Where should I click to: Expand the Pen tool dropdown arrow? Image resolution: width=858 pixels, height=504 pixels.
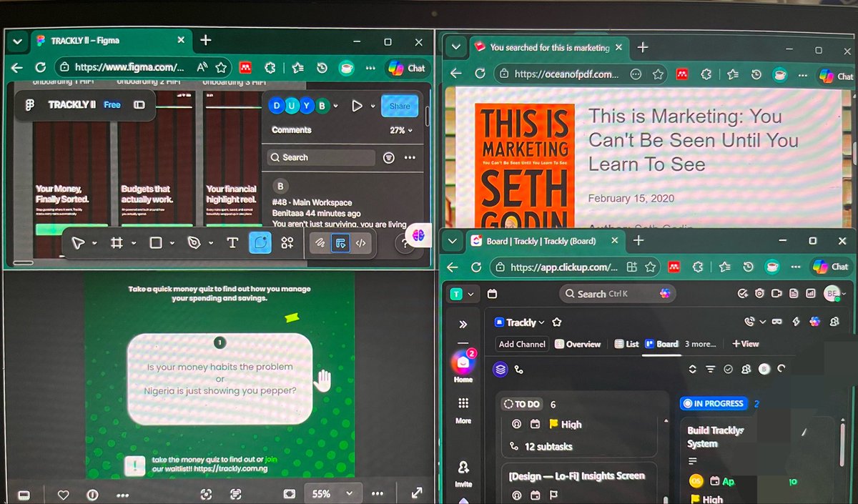(210, 244)
